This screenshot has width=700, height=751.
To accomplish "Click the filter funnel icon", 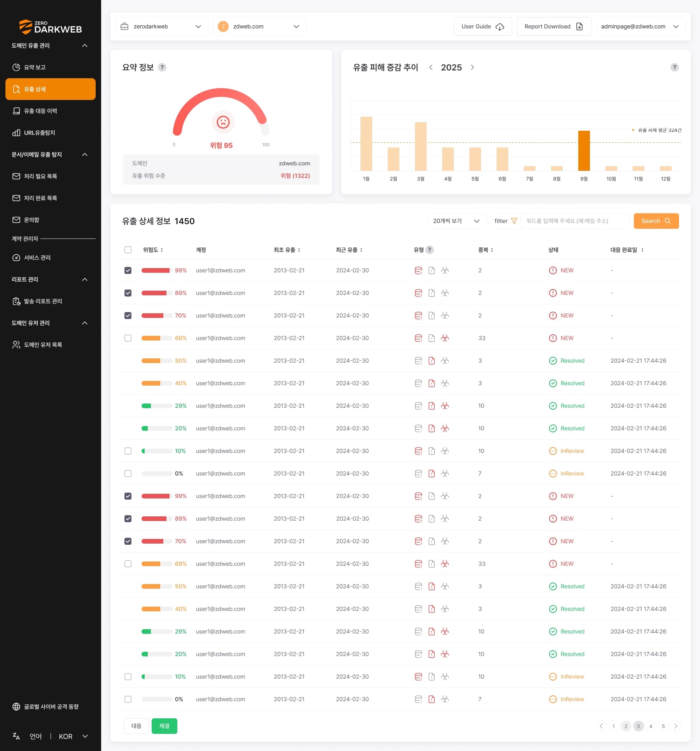I will coord(514,221).
